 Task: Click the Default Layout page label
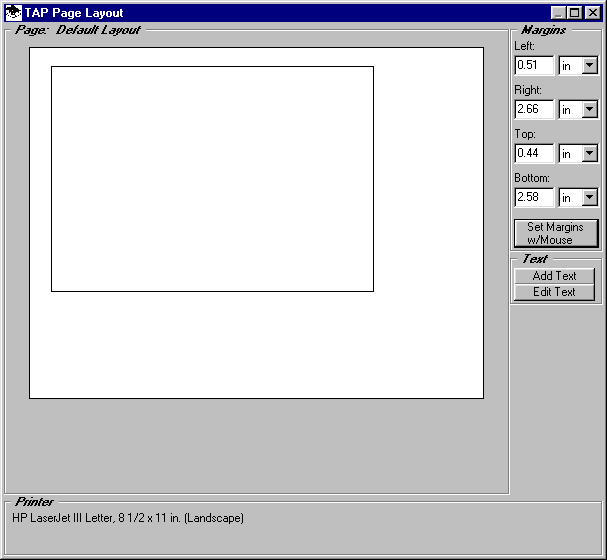point(98,30)
